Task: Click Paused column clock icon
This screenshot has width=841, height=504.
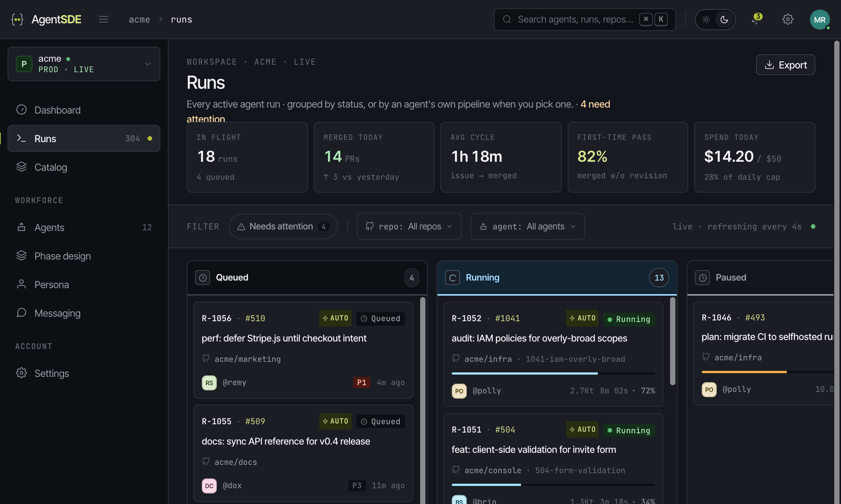Action: click(702, 278)
